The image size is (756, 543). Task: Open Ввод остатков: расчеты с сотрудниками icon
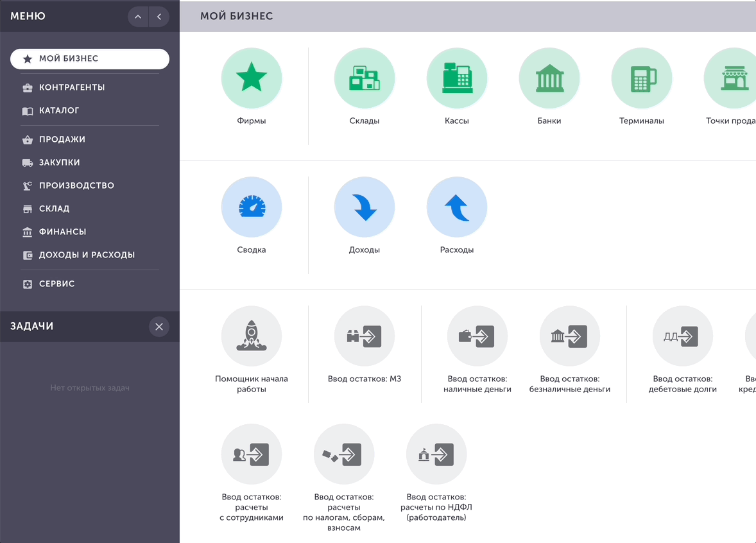click(251, 454)
